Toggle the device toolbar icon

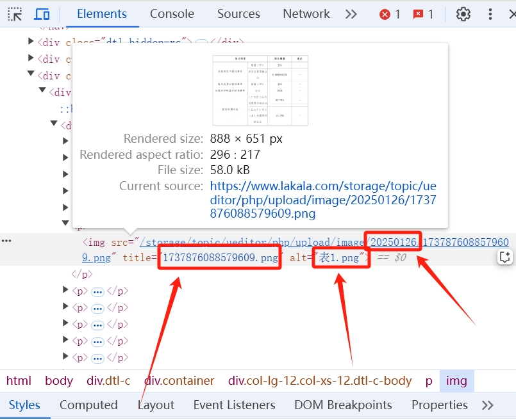pyautogui.click(x=42, y=14)
